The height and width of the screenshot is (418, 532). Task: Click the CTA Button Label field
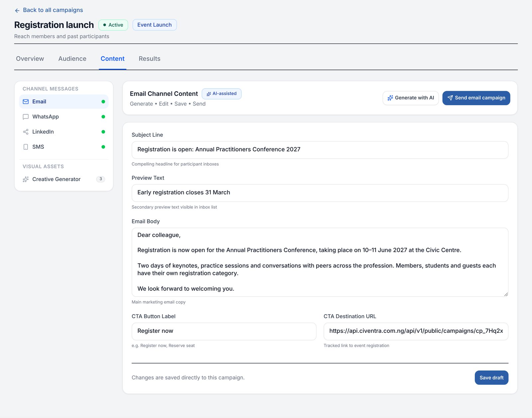[224, 331]
